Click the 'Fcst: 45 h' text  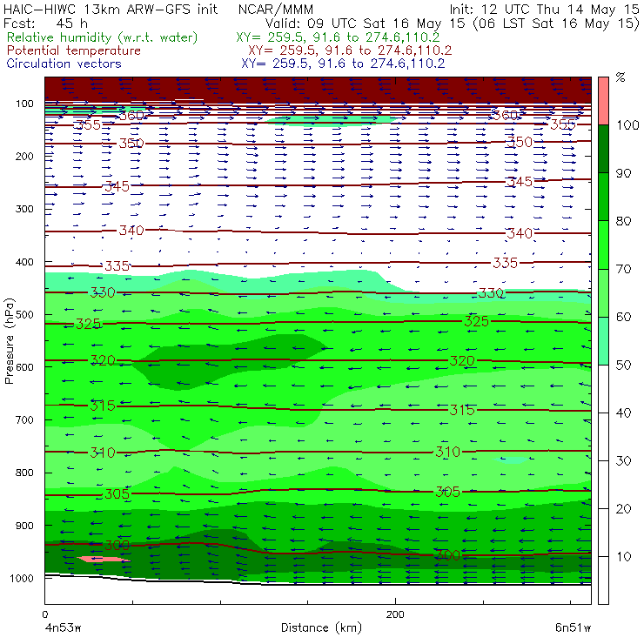(x=45, y=23)
